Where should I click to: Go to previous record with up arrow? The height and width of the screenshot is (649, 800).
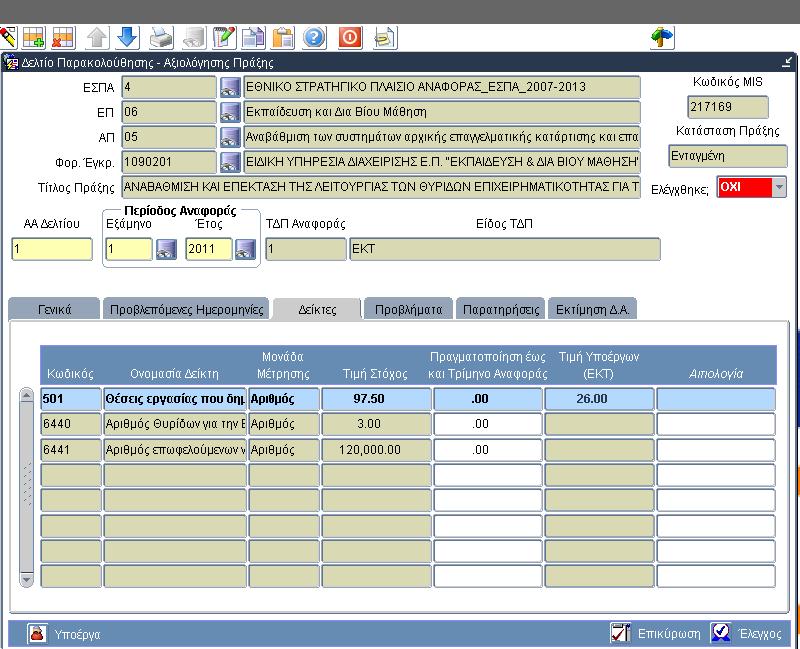[x=97, y=38]
